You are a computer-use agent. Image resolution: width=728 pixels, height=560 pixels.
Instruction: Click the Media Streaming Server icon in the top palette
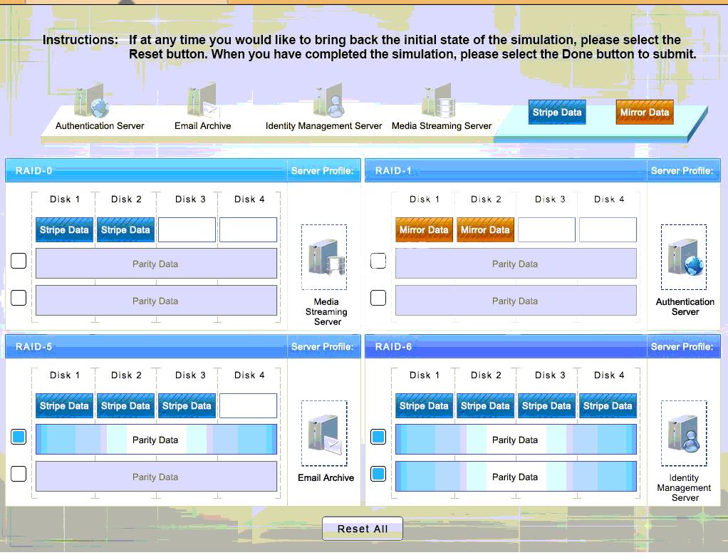coord(437,100)
